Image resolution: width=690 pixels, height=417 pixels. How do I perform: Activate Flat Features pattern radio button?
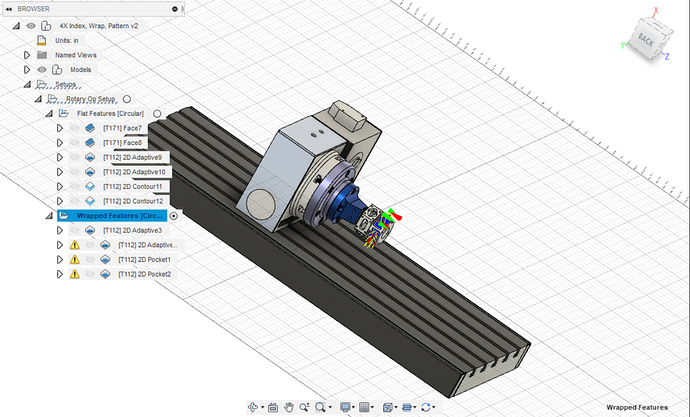[157, 113]
